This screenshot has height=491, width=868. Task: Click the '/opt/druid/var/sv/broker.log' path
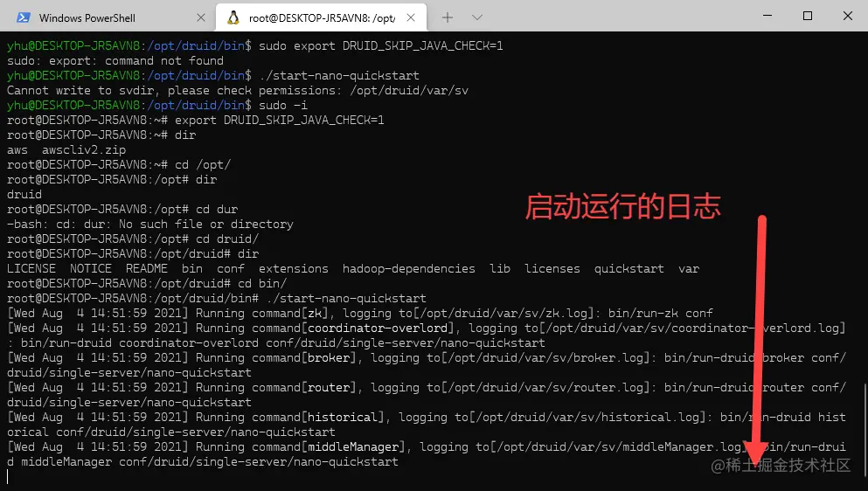(x=545, y=358)
